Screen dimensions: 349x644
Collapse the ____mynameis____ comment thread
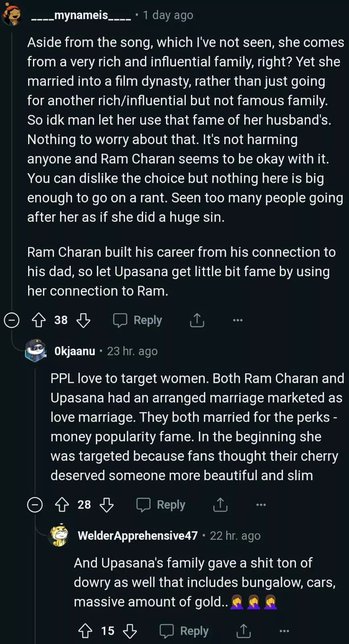pos(12,320)
